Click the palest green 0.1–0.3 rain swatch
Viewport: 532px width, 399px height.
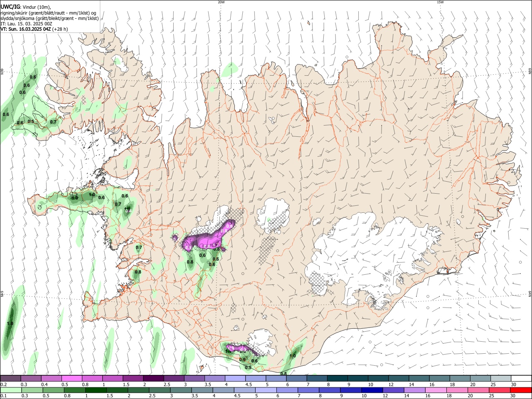[11, 390]
